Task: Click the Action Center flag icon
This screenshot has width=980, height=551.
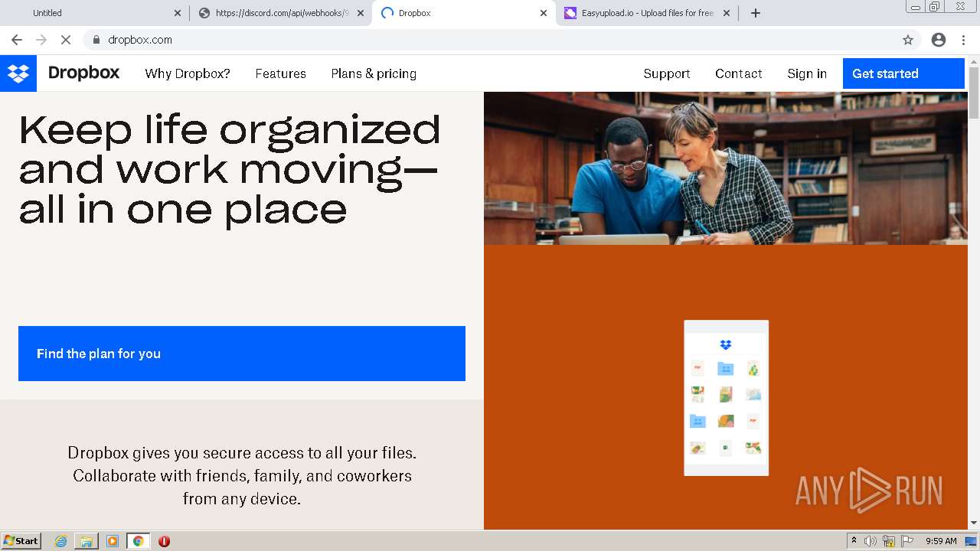Action: coord(907,541)
